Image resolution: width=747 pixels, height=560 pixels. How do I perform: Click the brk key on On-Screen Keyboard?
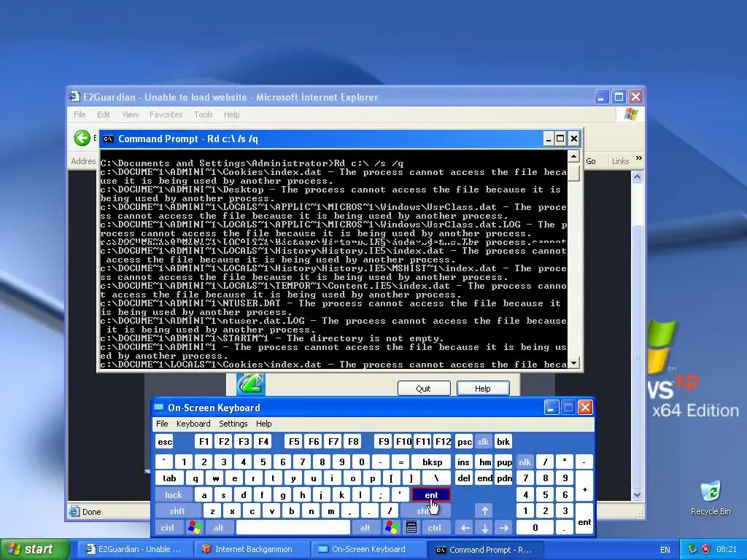coord(503,441)
